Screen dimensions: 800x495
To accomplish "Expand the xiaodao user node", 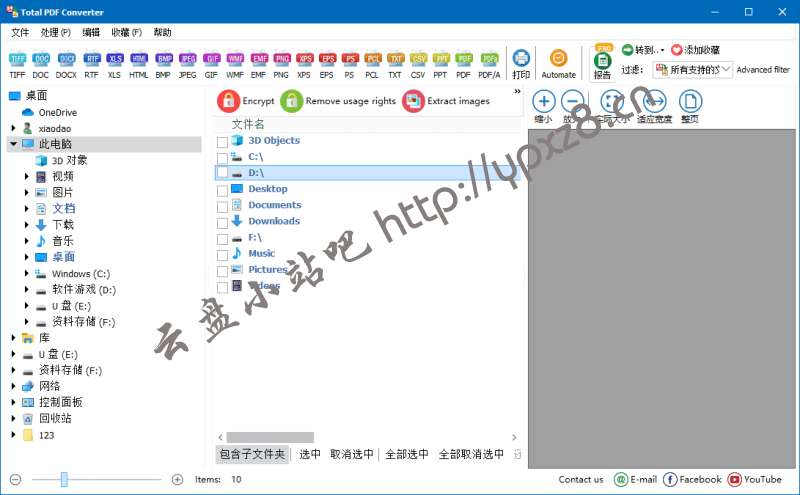I will point(13,128).
